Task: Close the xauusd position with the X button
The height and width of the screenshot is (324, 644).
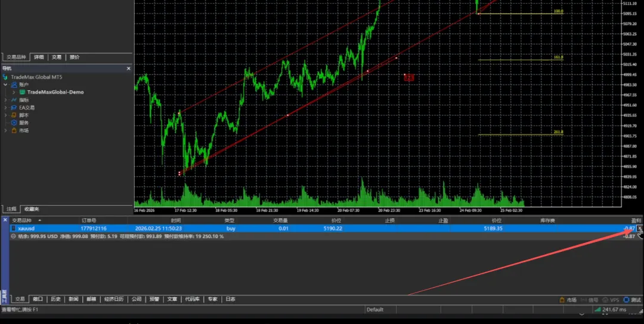Action: point(639,228)
